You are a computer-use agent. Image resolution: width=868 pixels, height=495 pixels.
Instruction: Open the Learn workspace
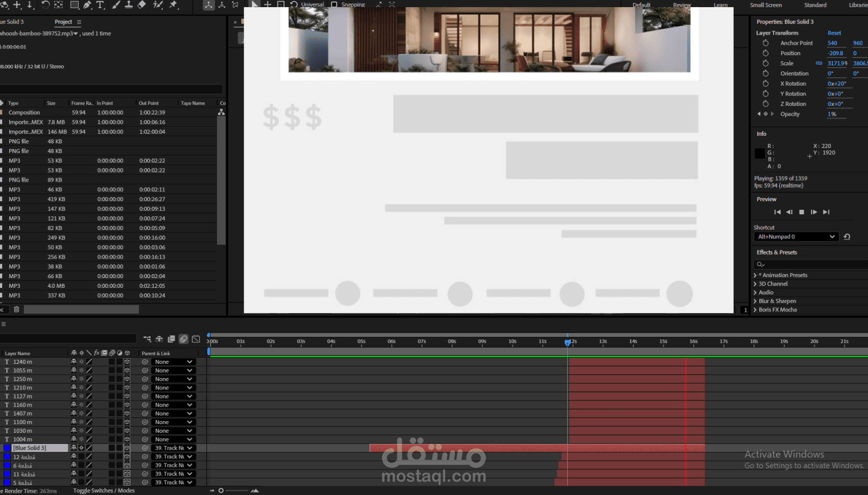pos(720,5)
